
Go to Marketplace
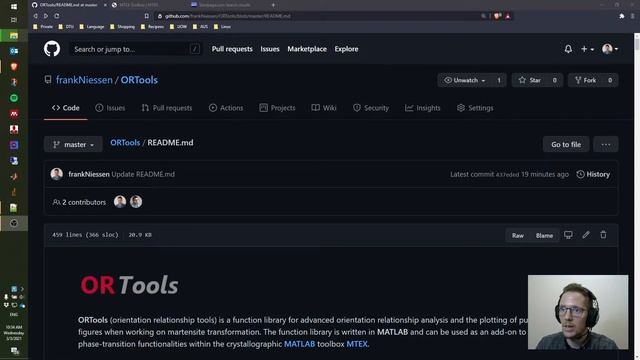[x=307, y=49]
